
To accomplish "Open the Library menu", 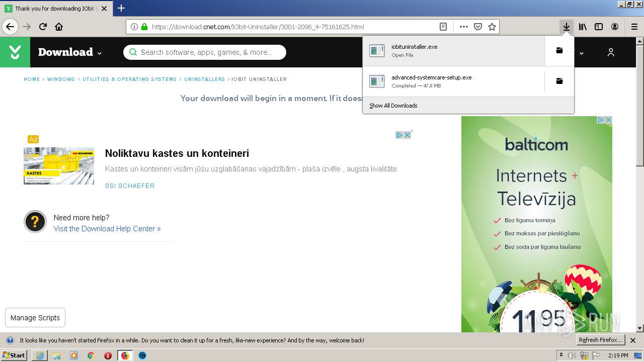I will point(583,27).
